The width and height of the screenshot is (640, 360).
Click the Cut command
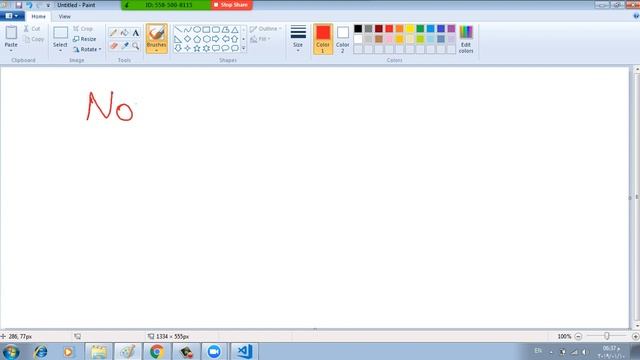[x=32, y=29]
